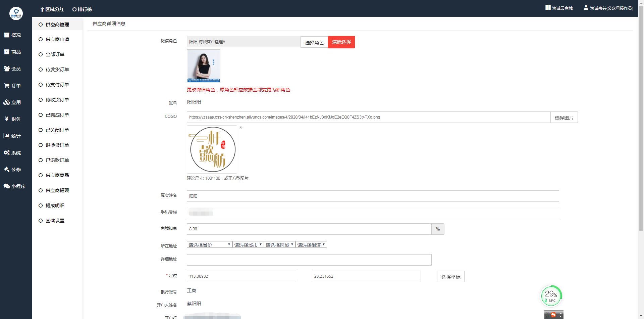Click the 真实姓名 input field
Screen dimensions: 644x319
[373, 196]
